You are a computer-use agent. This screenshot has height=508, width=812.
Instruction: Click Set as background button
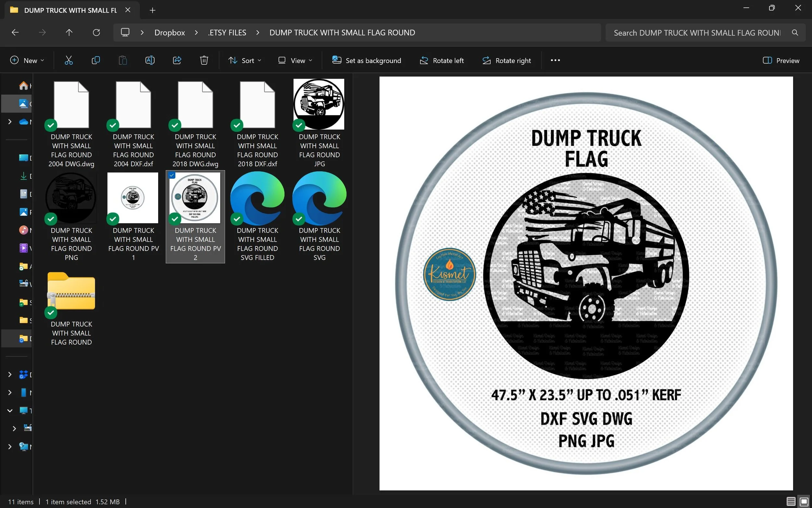point(367,60)
